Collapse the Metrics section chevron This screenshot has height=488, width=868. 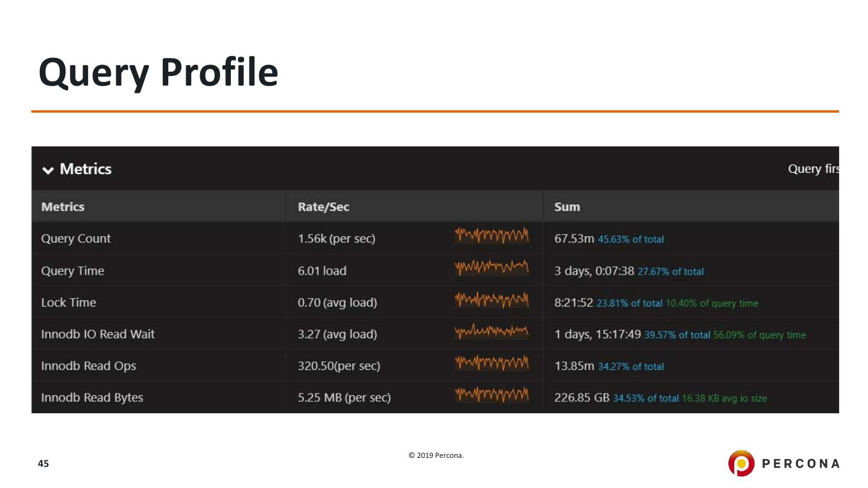click(x=48, y=170)
